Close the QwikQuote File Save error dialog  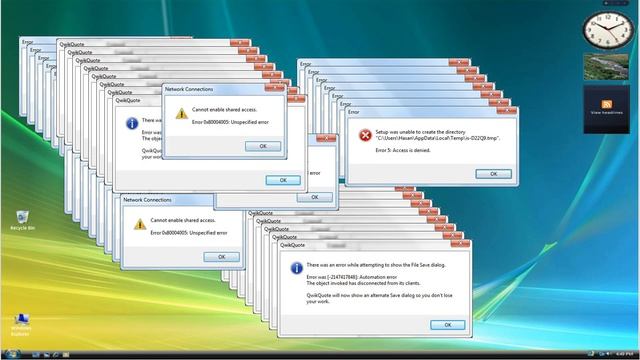460,244
